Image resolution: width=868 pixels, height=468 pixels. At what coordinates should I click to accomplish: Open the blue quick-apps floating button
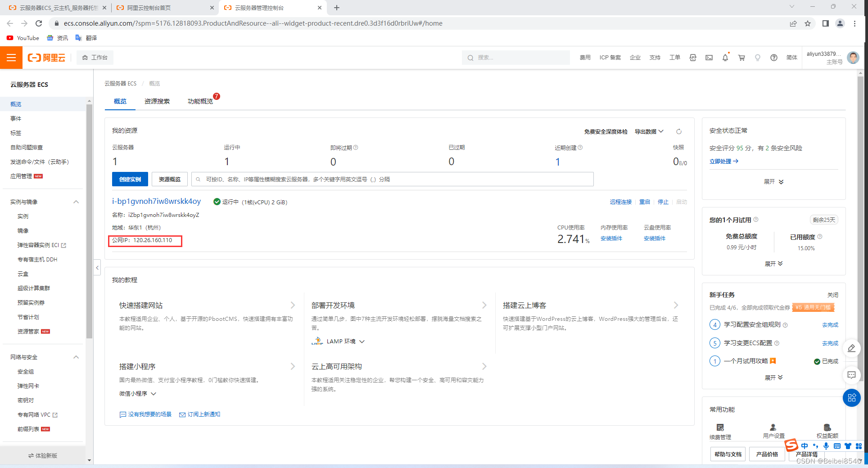851,398
